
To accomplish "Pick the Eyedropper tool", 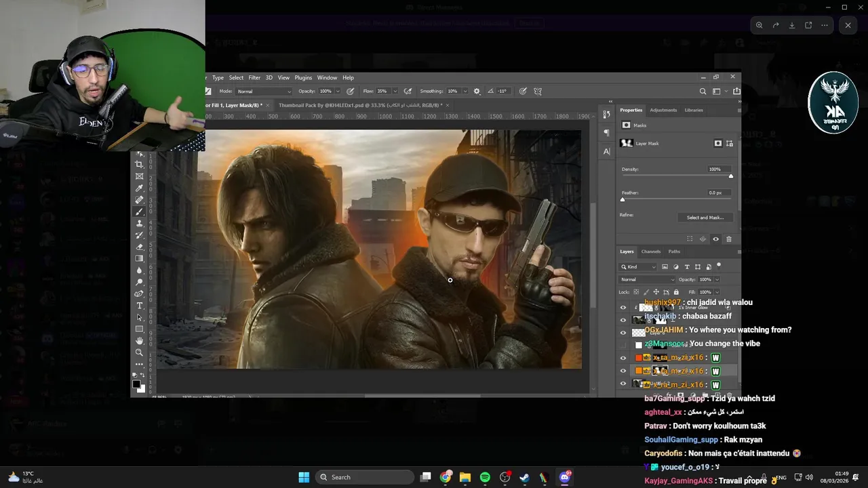I will (x=140, y=188).
